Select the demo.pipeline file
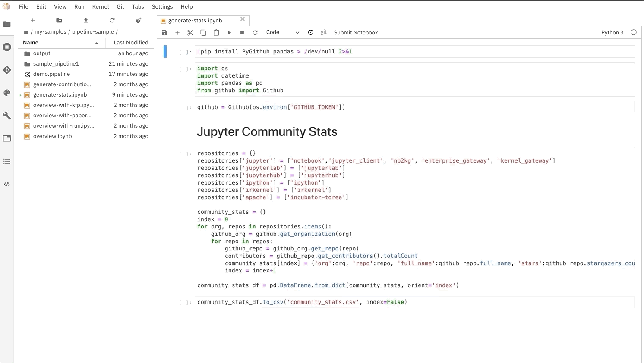 (85, 74)
